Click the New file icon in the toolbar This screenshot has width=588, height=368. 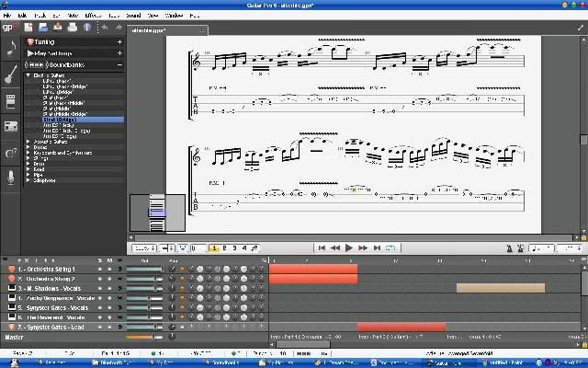tap(28, 27)
